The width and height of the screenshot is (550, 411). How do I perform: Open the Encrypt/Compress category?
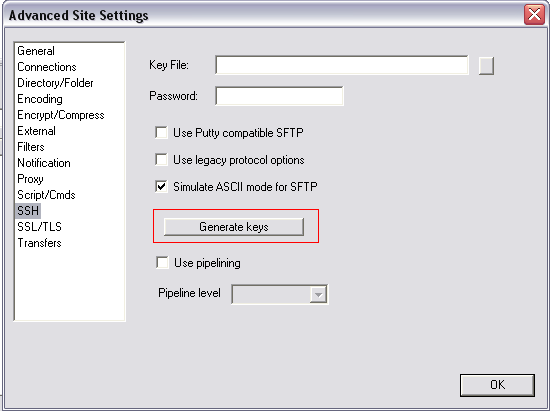coord(61,115)
